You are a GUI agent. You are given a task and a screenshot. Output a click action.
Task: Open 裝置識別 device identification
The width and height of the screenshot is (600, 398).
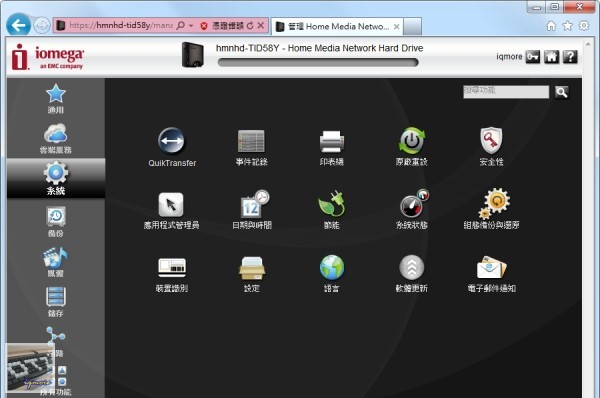172,274
